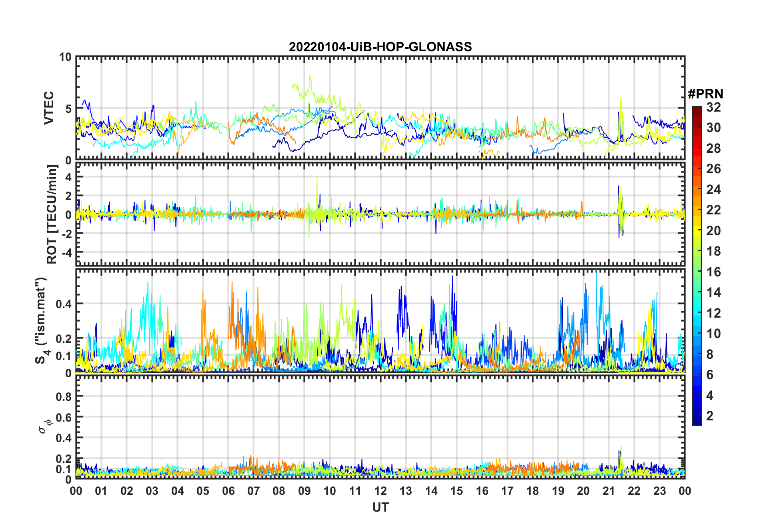Select sigma-phi panel tick label 0.6
This screenshot has height=532, width=761.
coord(64,417)
